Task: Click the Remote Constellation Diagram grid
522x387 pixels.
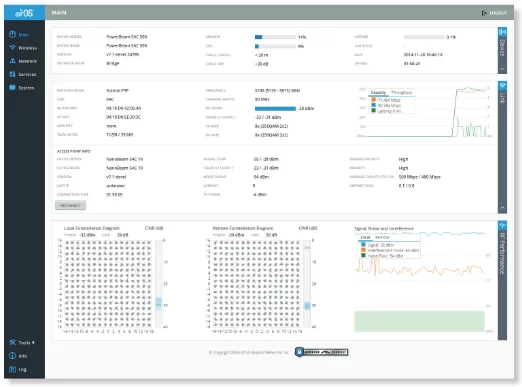Action: point(256,284)
